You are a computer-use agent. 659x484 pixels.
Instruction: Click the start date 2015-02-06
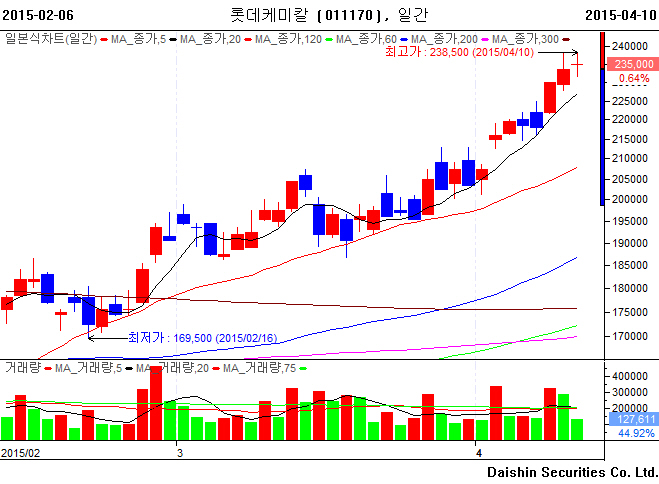click(38, 15)
